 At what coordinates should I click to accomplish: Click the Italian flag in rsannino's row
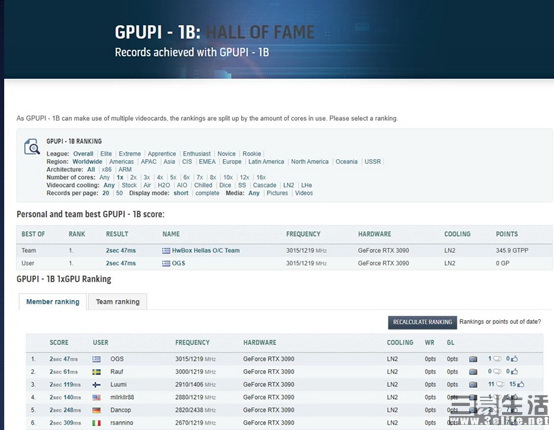pyautogui.click(x=96, y=423)
